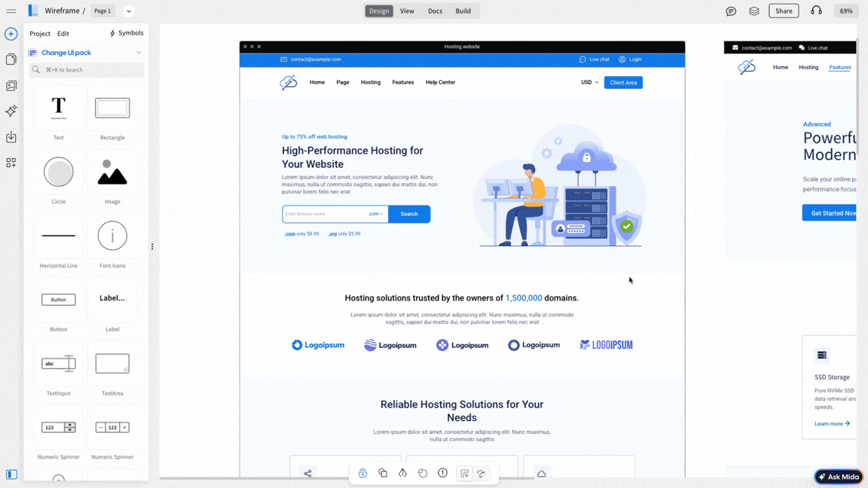This screenshot has width=868, height=488.
Task: Open the Edit menu in the components panel
Action: tap(63, 33)
